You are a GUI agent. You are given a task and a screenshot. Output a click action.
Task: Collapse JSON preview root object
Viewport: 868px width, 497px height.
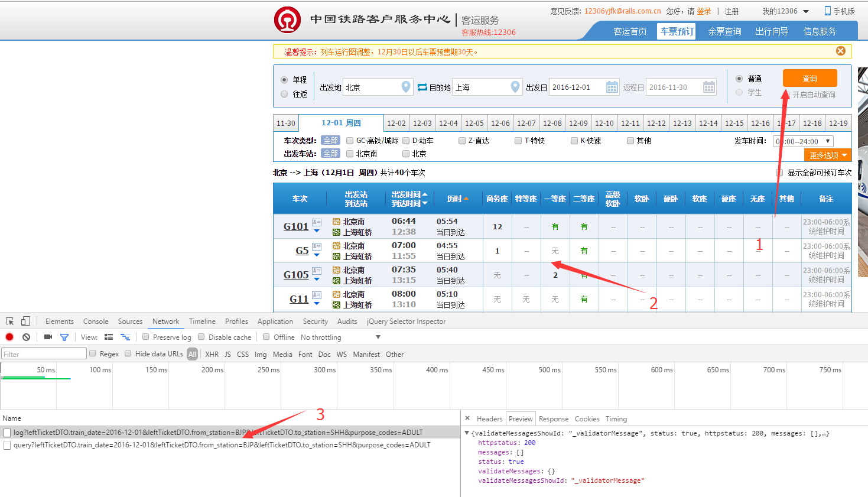pyautogui.click(x=467, y=433)
